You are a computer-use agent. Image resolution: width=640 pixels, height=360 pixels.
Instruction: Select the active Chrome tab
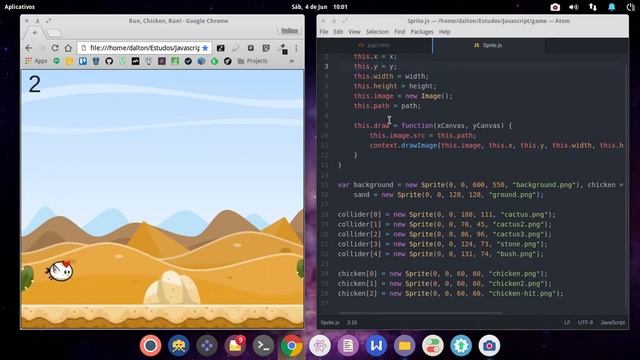point(35,32)
